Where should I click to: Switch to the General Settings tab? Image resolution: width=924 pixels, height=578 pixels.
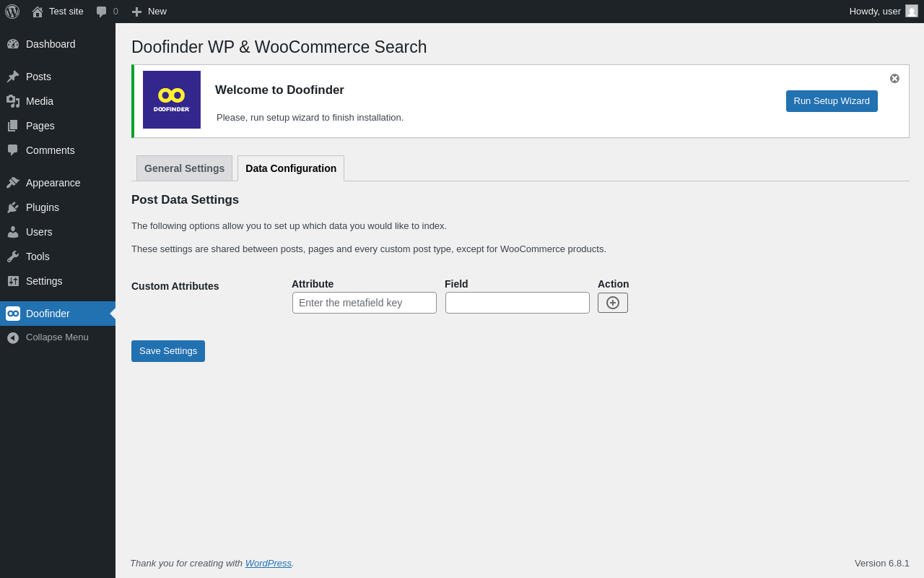coord(184,168)
